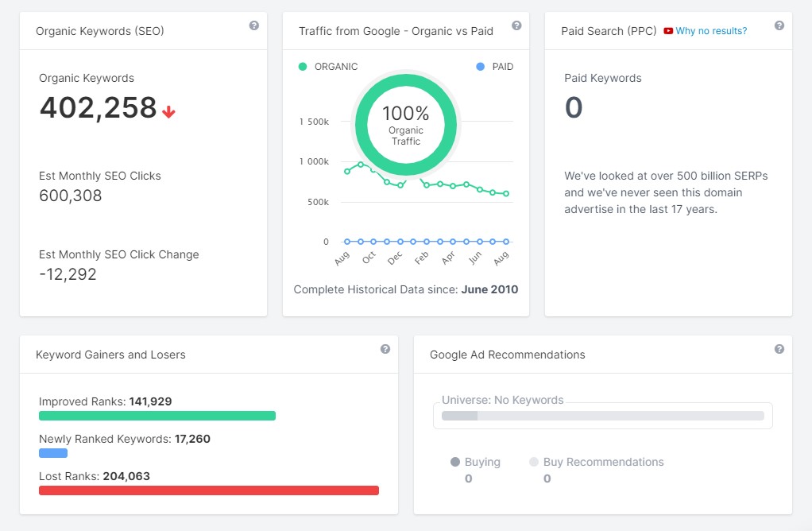812x531 pixels.
Task: Click the 1 500k axis label
Action: pyautogui.click(x=315, y=122)
